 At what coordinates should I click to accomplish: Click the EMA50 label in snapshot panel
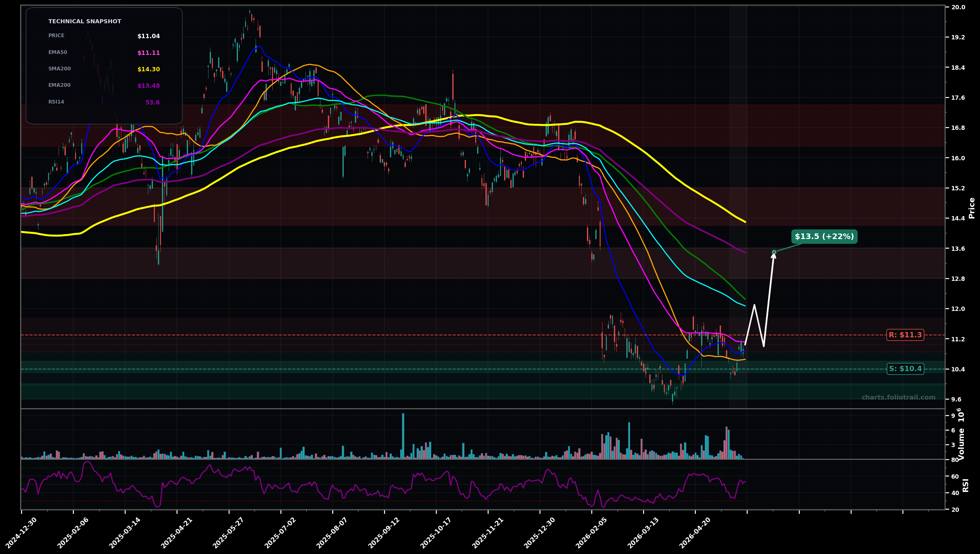57,52
